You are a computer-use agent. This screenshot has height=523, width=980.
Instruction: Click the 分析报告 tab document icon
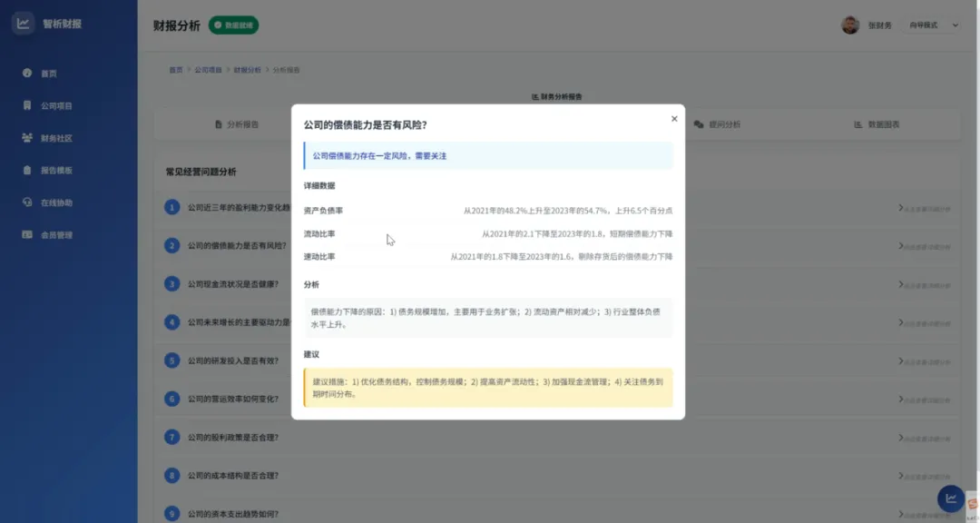(218, 124)
